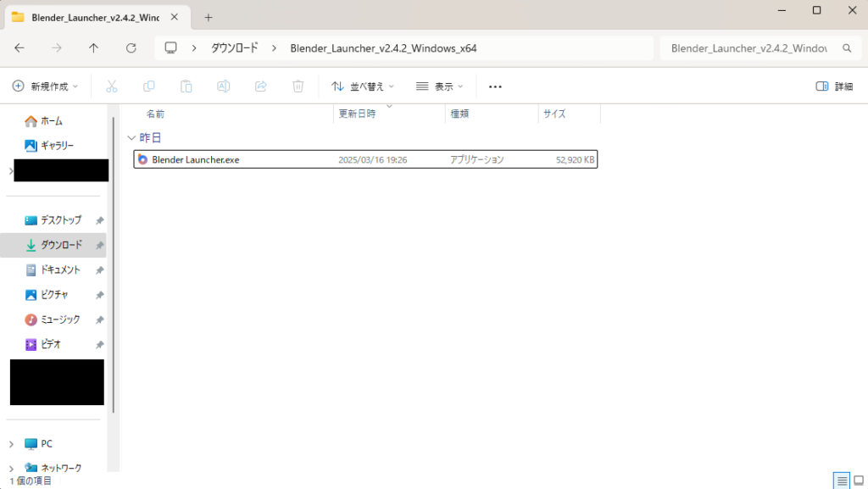Add a new tab with plus button

pyautogui.click(x=209, y=18)
